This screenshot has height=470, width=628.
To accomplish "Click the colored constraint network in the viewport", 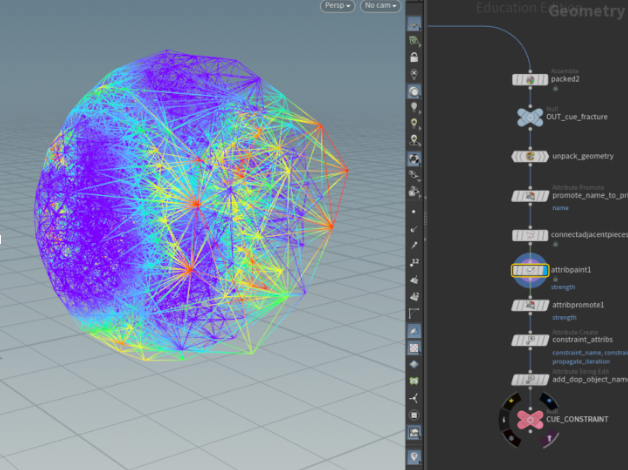I will point(191,205).
